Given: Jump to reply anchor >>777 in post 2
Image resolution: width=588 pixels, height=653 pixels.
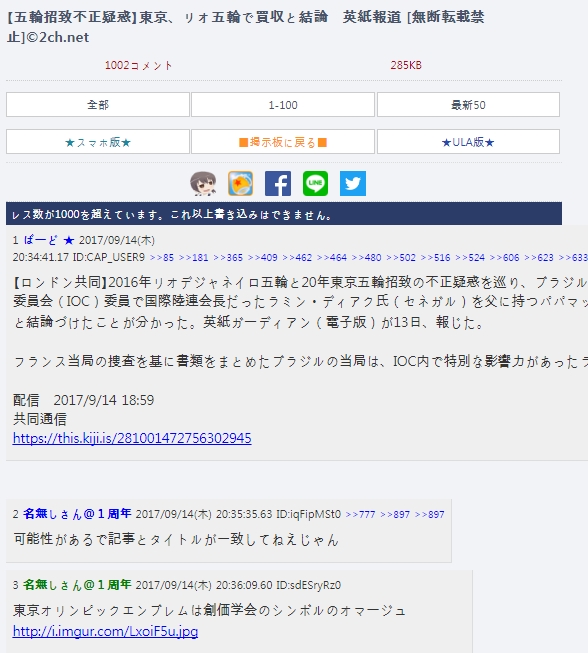Looking at the screenshot, I should click(361, 515).
